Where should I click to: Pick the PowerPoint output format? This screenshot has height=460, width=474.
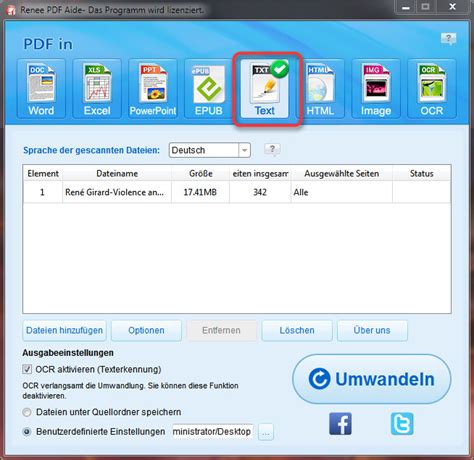(x=153, y=89)
